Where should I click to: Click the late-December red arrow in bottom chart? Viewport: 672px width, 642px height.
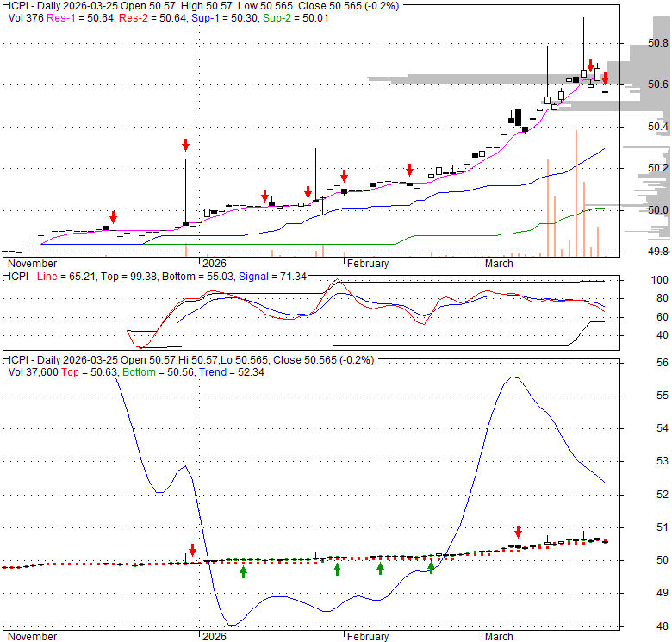(x=192, y=550)
